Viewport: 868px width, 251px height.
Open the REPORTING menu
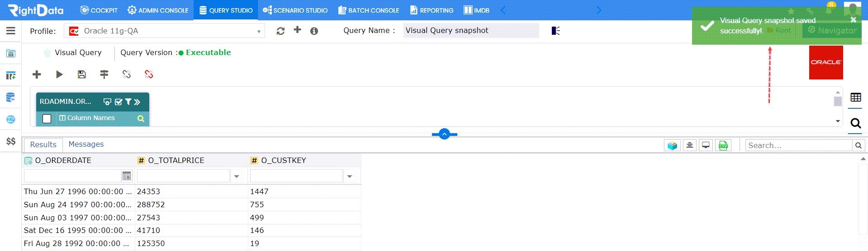click(432, 10)
